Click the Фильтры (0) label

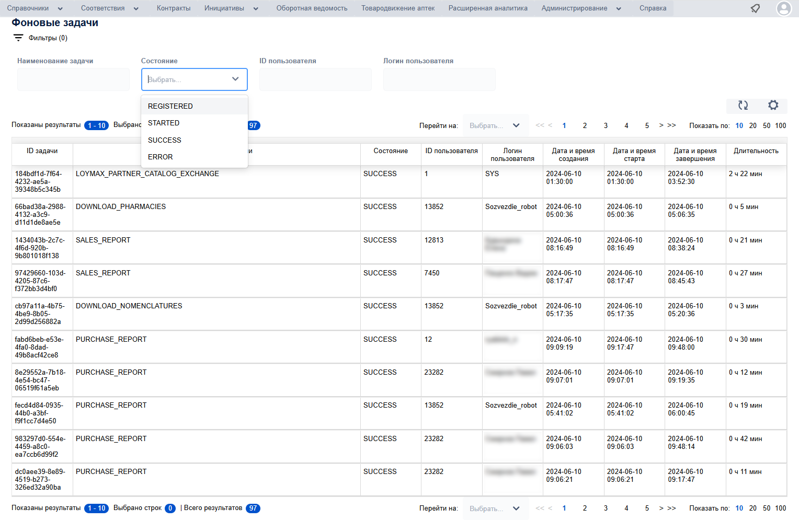point(48,38)
